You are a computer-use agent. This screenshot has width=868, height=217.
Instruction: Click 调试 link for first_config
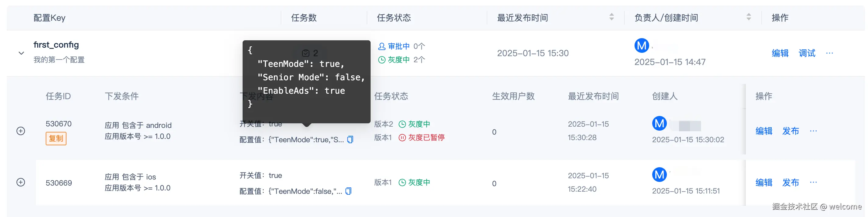(807, 53)
